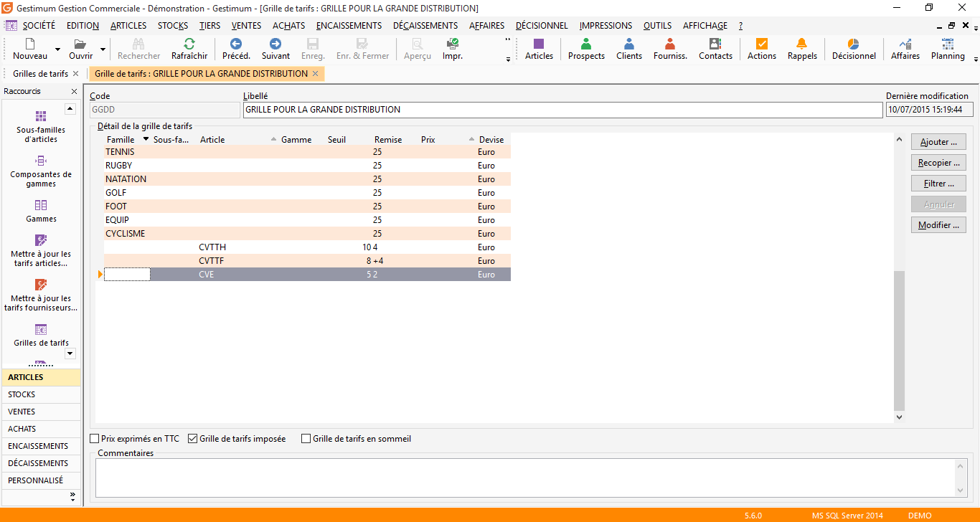Open the Planning calendar icon
Viewport: 980px width, 522px height.
click(x=948, y=49)
